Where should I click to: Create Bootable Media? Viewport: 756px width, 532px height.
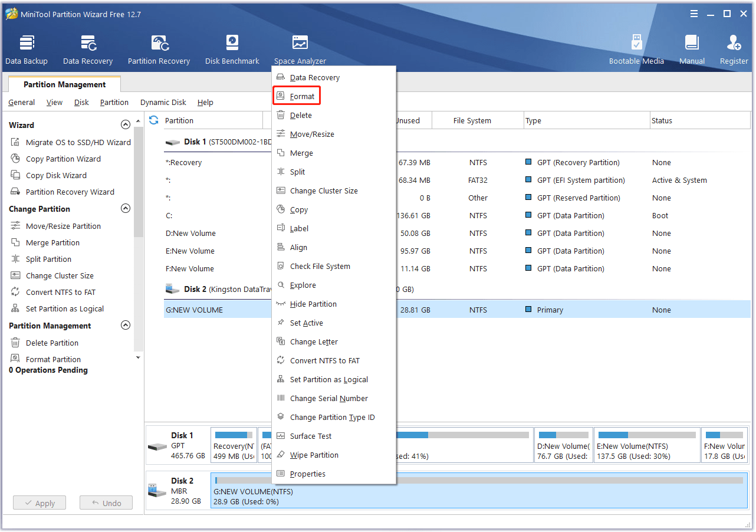point(636,47)
